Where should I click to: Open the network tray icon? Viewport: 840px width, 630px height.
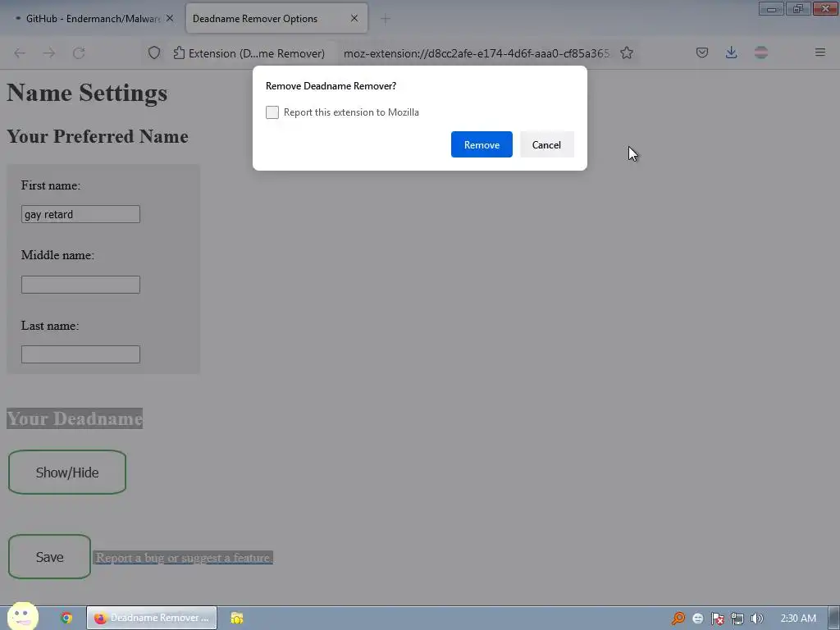pyautogui.click(x=737, y=619)
